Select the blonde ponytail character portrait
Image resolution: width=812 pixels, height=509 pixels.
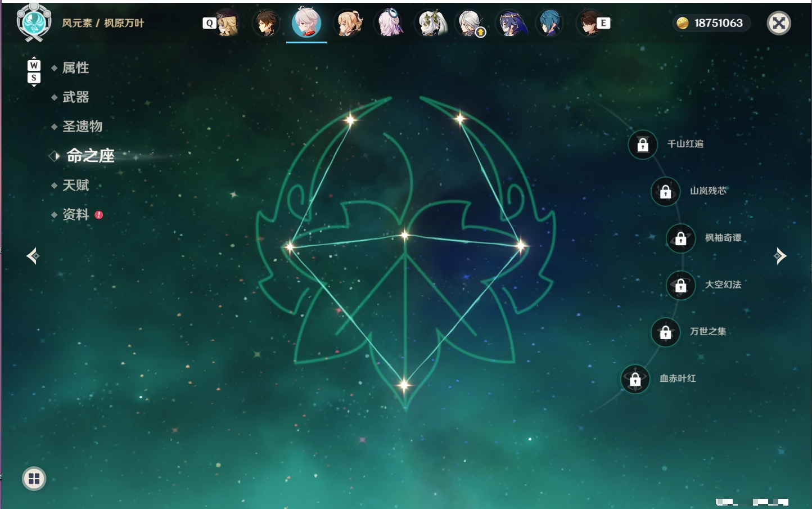pyautogui.click(x=349, y=23)
